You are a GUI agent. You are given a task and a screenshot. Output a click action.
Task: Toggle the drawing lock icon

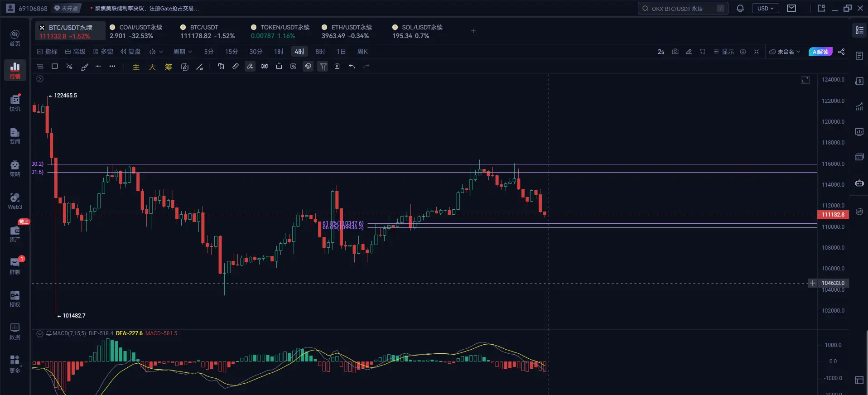click(x=279, y=67)
